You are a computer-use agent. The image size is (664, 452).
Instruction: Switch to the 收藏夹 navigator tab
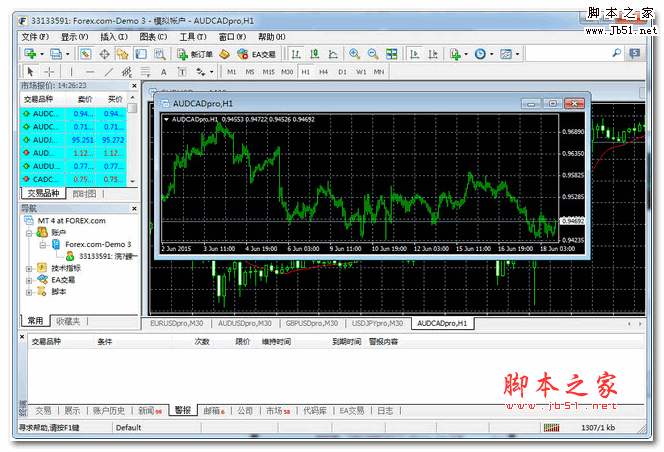pyautogui.click(x=68, y=321)
